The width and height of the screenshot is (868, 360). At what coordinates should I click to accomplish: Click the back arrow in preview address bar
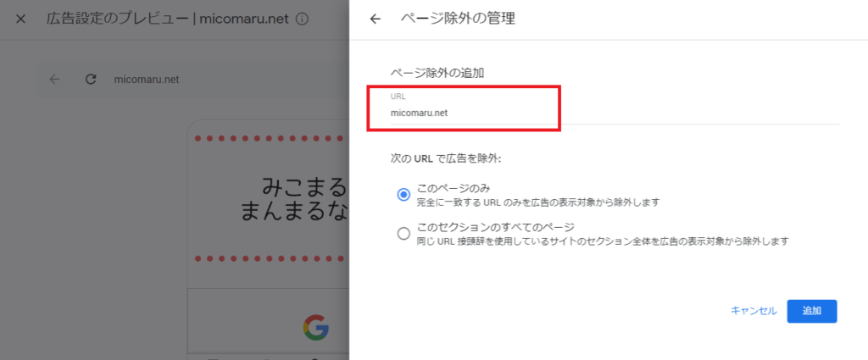pos(54,79)
